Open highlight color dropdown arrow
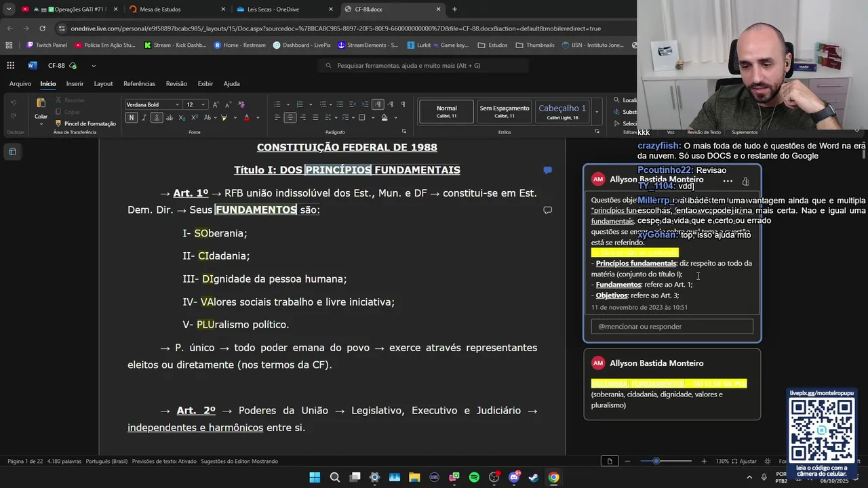The height and width of the screenshot is (488, 868). pos(235,117)
